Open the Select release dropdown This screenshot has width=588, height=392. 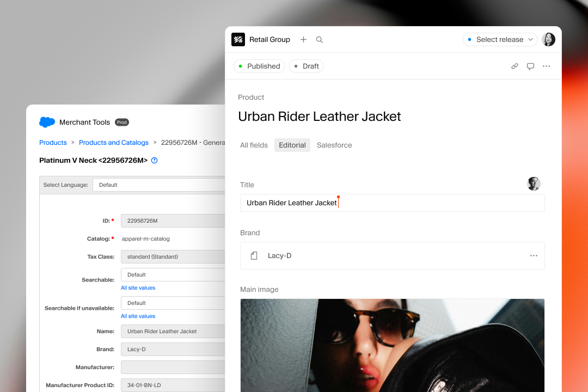500,39
